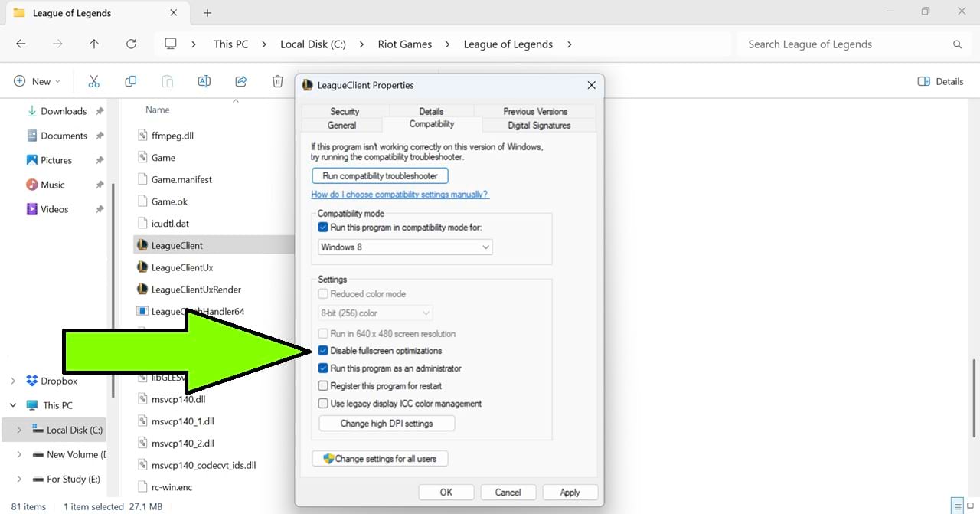Click the Paste clipboard icon
The height and width of the screenshot is (514, 980).
167,81
